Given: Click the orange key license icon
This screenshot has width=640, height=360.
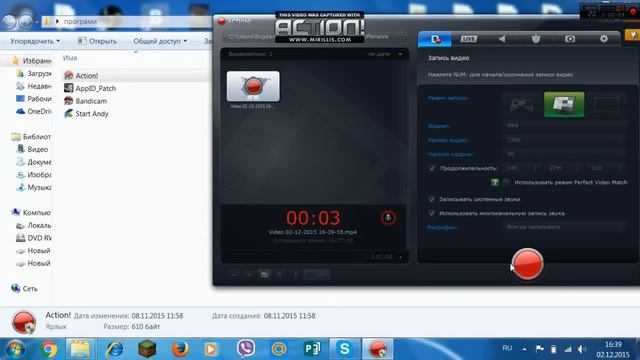Looking at the screenshot, I should point(632,36).
